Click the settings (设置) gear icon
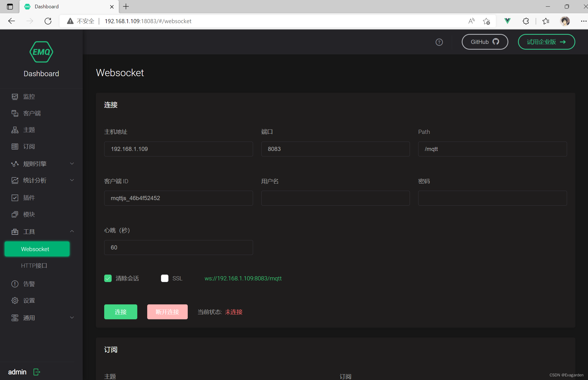The height and width of the screenshot is (380, 588). coord(15,301)
